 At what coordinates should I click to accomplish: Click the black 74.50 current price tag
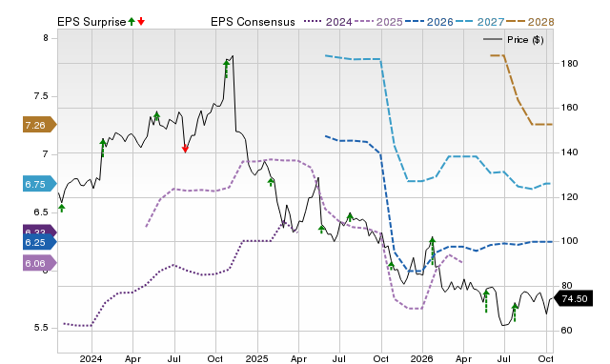pyautogui.click(x=573, y=298)
